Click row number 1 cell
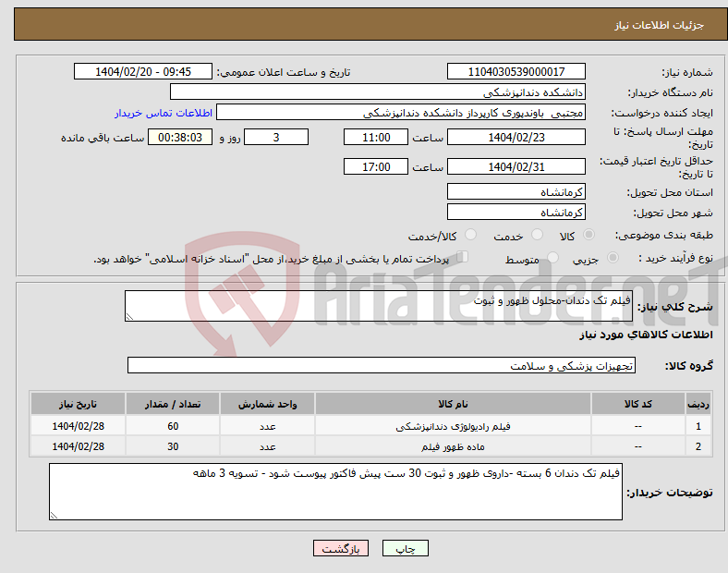 698,426
